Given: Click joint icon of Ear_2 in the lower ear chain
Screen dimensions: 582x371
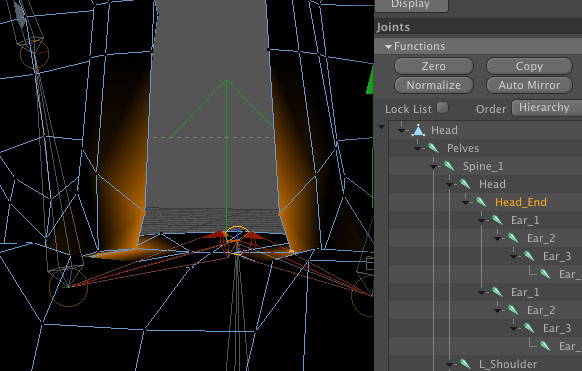Looking at the screenshot, I should pyautogui.click(x=513, y=310).
